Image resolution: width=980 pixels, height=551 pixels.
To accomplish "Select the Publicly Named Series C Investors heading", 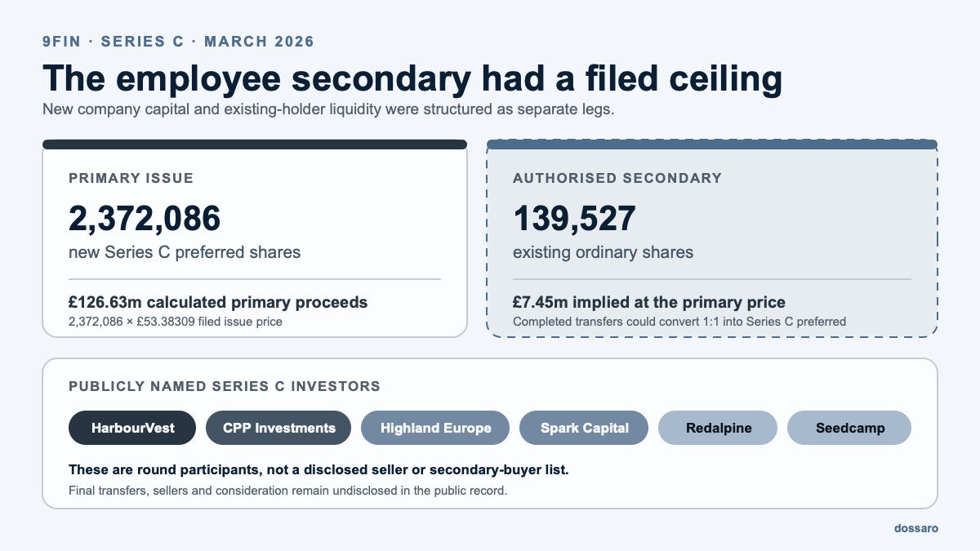I will [225, 386].
